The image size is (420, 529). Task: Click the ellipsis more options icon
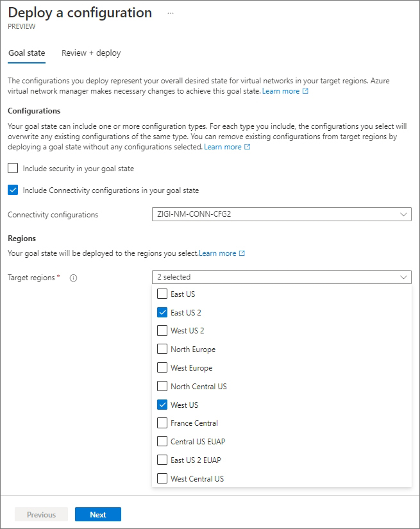coord(171,13)
